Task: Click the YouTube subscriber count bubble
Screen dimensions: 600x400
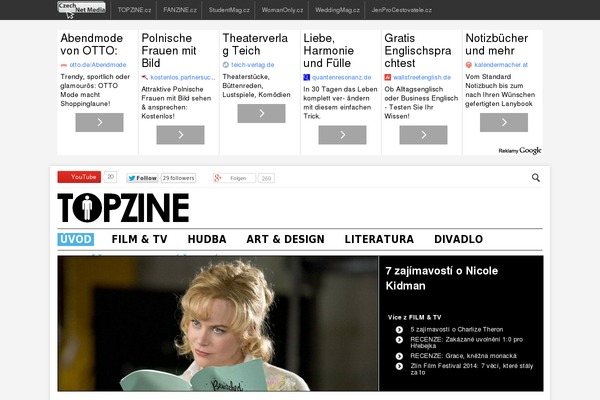Action: 111,177
